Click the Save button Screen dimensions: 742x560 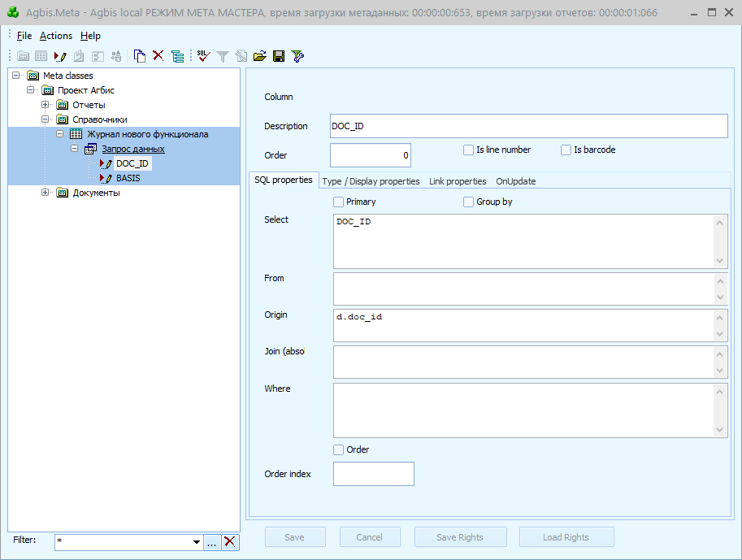point(295,537)
